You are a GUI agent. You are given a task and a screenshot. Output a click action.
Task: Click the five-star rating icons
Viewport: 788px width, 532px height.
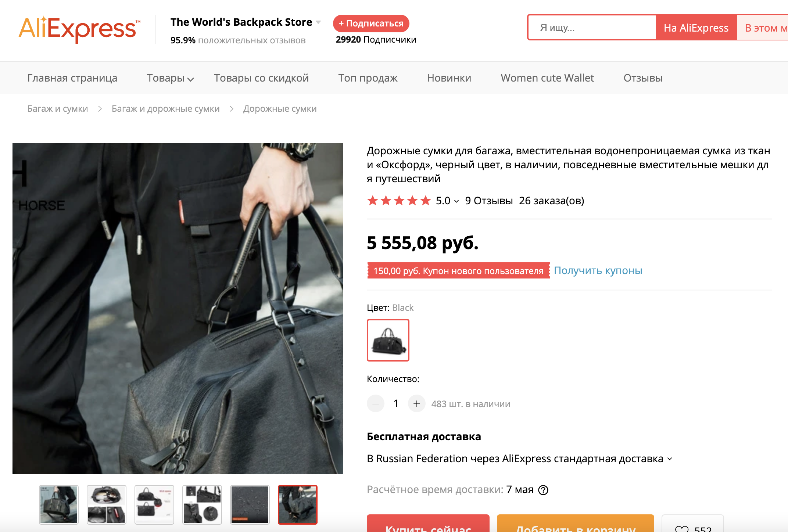(399, 201)
